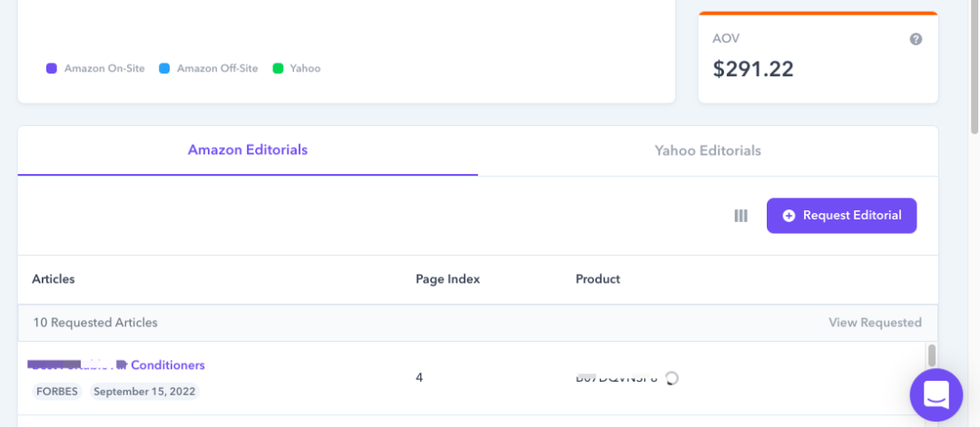Click the articles table scrollbar thumb
Viewport: 980px width, 427px height.
932,355
